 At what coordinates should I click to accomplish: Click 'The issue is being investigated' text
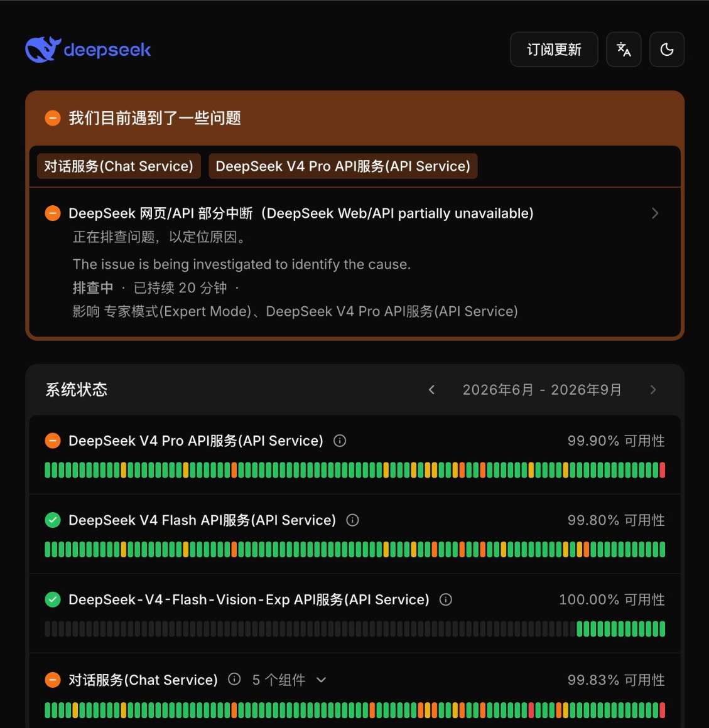(242, 264)
